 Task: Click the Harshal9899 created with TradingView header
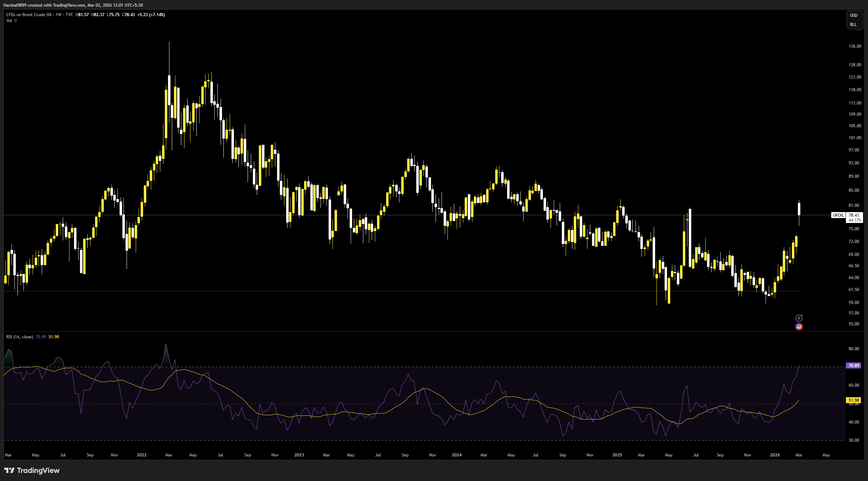(x=73, y=5)
